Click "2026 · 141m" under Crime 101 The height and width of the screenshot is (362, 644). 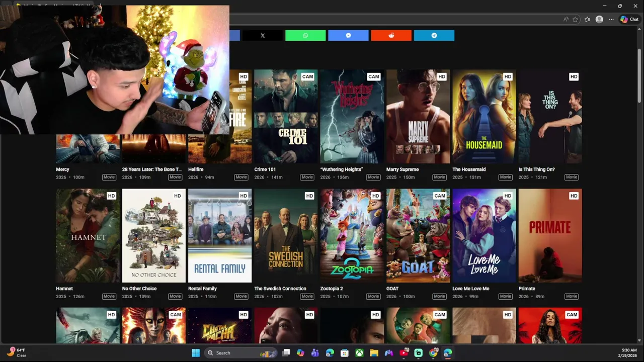pos(268,177)
